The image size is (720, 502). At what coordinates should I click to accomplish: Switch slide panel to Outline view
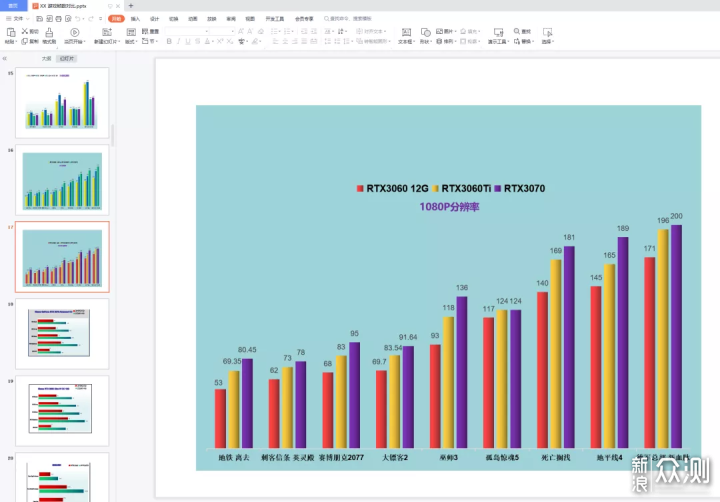pos(46,59)
